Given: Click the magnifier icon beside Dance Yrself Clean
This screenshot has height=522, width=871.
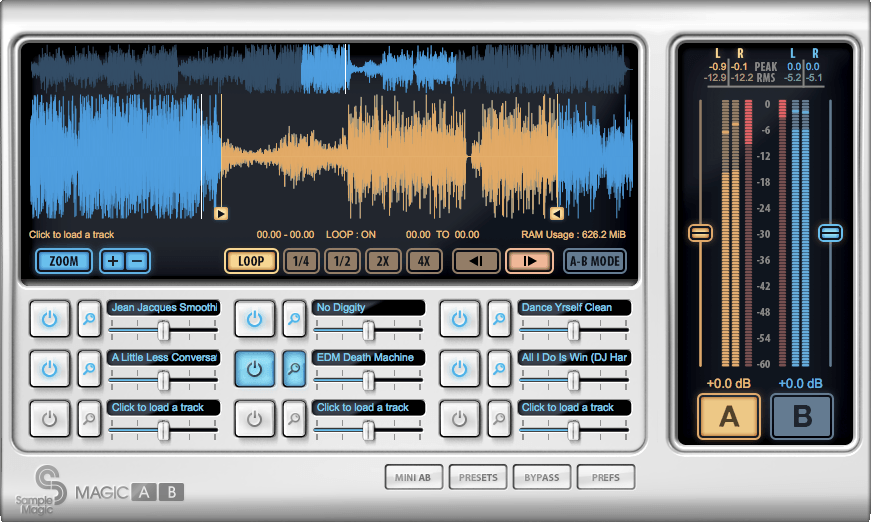Looking at the screenshot, I should (500, 319).
